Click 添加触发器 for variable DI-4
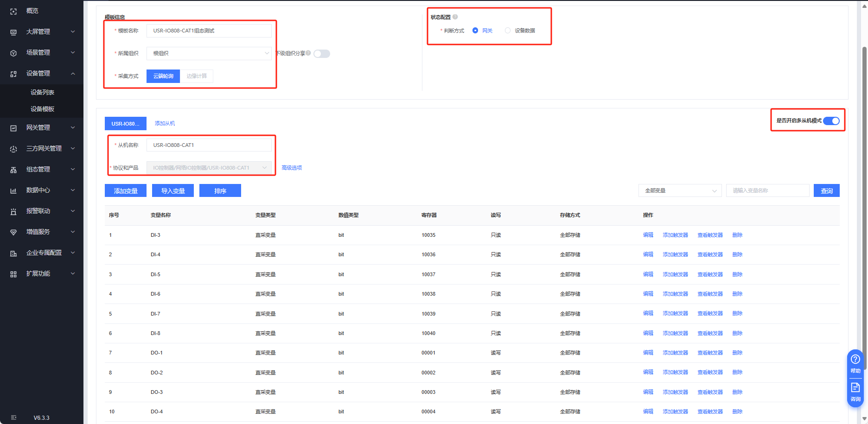 (675, 254)
